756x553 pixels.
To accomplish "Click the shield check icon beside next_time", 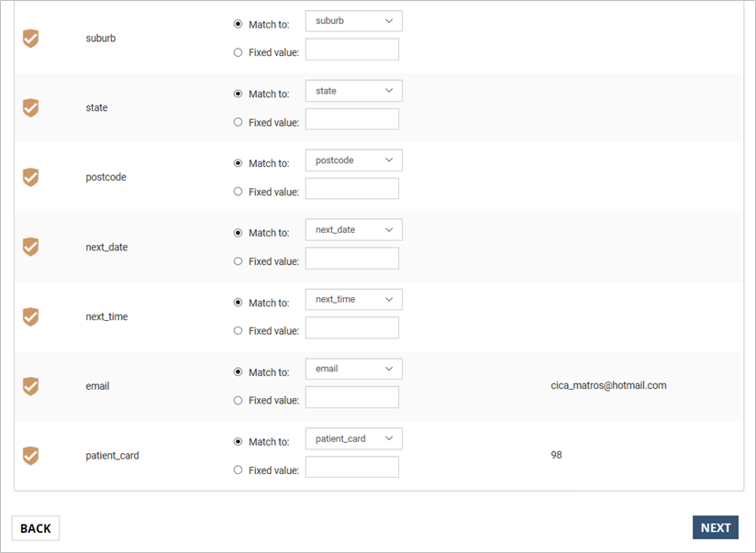I will 31,316.
